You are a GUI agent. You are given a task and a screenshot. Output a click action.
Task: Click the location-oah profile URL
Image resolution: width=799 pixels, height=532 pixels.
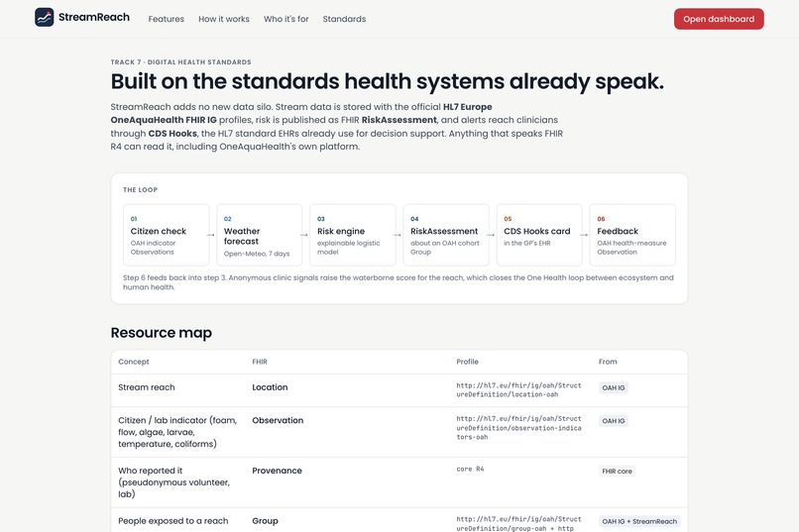[518, 390]
